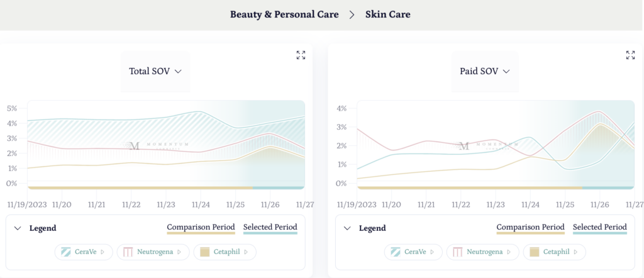This screenshot has width=644, height=278.
Task: Click arrow next to CeraVe in Total SOV legend
Action: tap(103, 252)
